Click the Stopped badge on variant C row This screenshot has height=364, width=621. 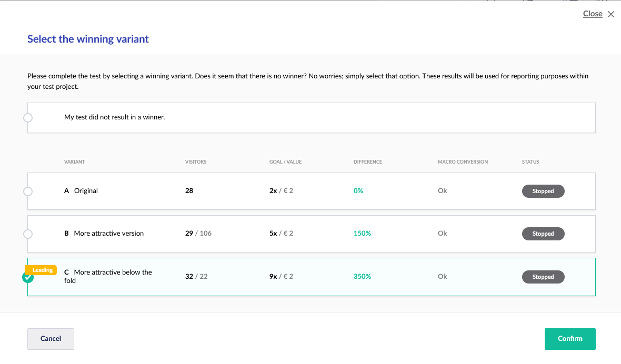click(543, 277)
